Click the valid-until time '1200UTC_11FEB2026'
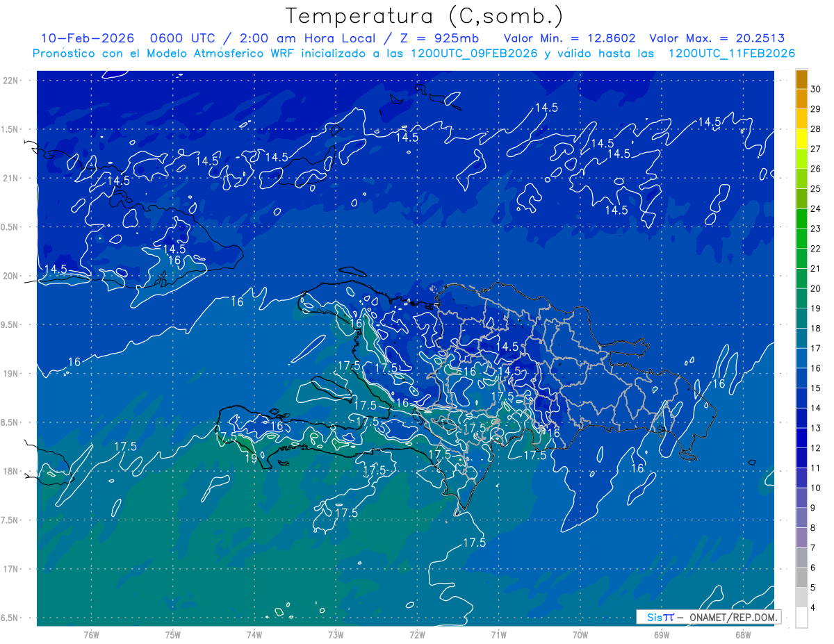The width and height of the screenshot is (834, 644). [732, 53]
